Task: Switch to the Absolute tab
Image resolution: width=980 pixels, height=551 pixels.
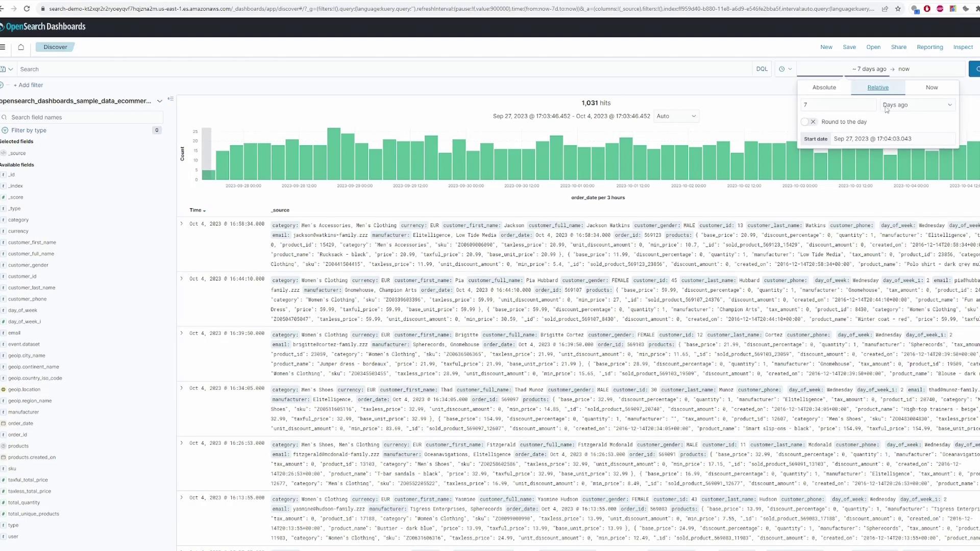Action: (x=824, y=87)
